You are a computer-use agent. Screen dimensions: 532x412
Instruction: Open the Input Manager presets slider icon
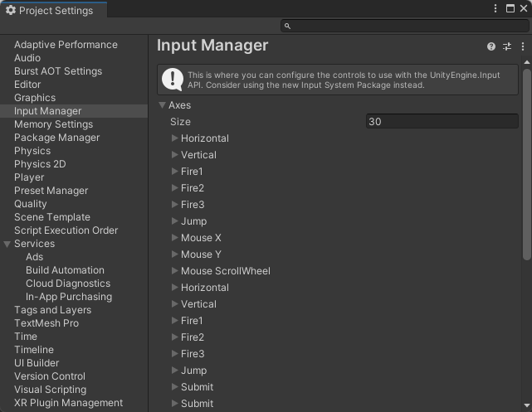pyautogui.click(x=507, y=46)
